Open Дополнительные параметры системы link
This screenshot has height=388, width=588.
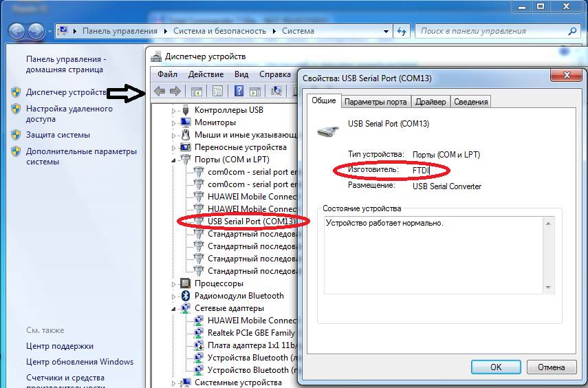click(x=81, y=156)
